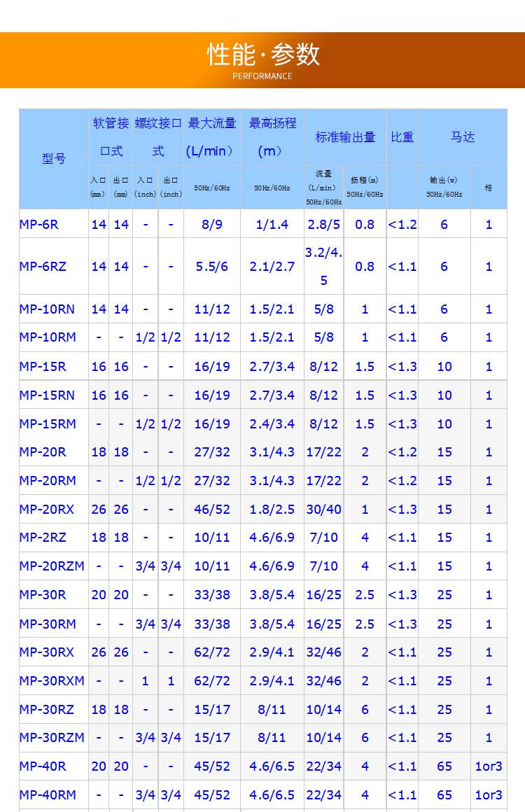This screenshot has width=525, height=812.
Task: Select the 46/52 max flow cell
Action: click(211, 510)
